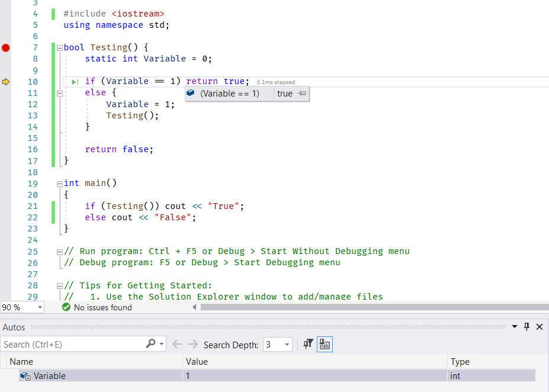
Task: Open the search options dropdown arrow
Action: 162,344
